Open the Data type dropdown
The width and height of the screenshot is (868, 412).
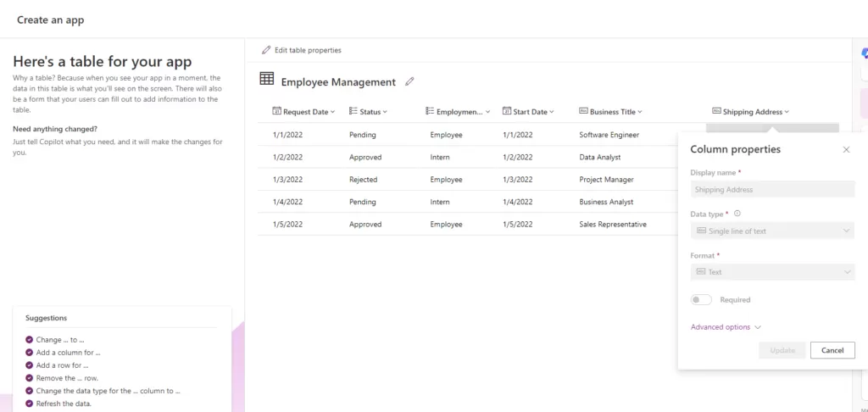pos(772,231)
